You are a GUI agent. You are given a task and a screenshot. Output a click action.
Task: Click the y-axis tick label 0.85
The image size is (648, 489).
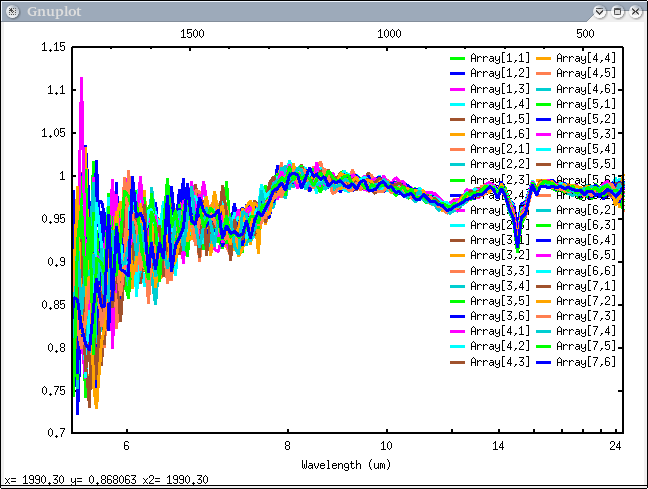[53, 305]
